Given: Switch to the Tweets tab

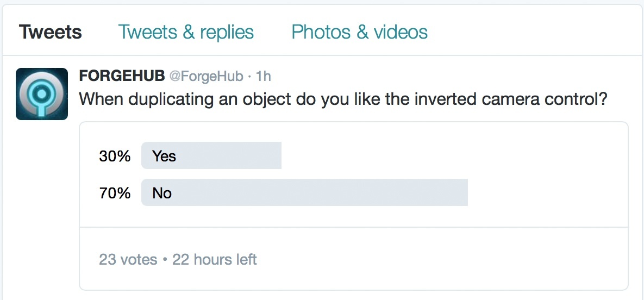Looking at the screenshot, I should [x=51, y=32].
